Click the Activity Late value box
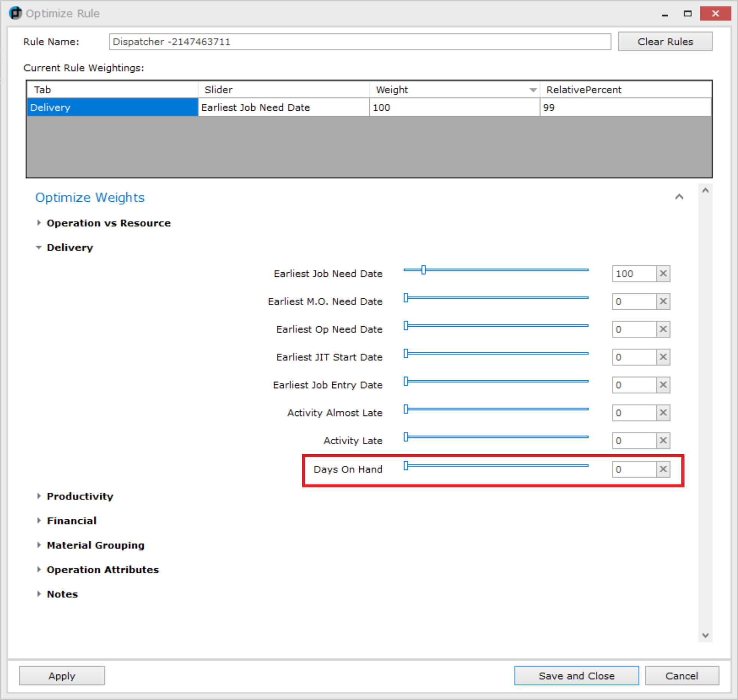 coord(634,440)
